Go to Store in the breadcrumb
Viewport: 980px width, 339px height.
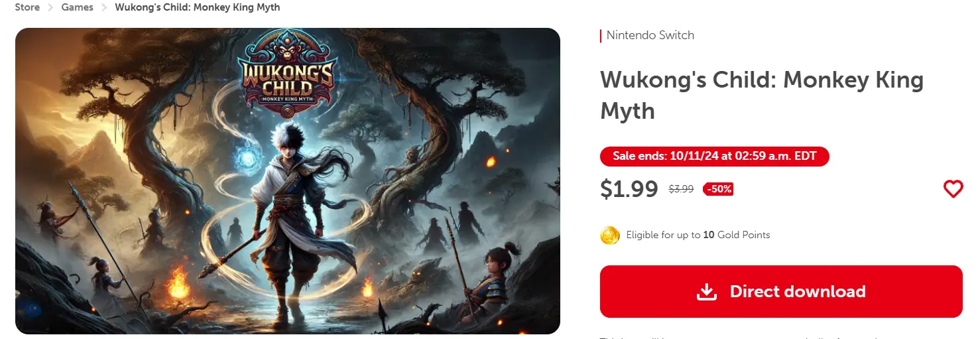pos(27,7)
